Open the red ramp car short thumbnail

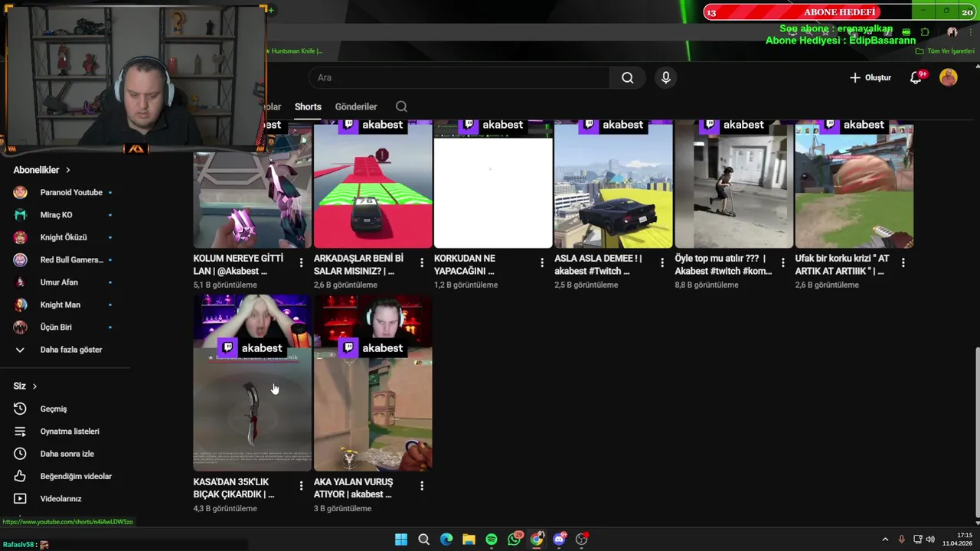pos(373,184)
